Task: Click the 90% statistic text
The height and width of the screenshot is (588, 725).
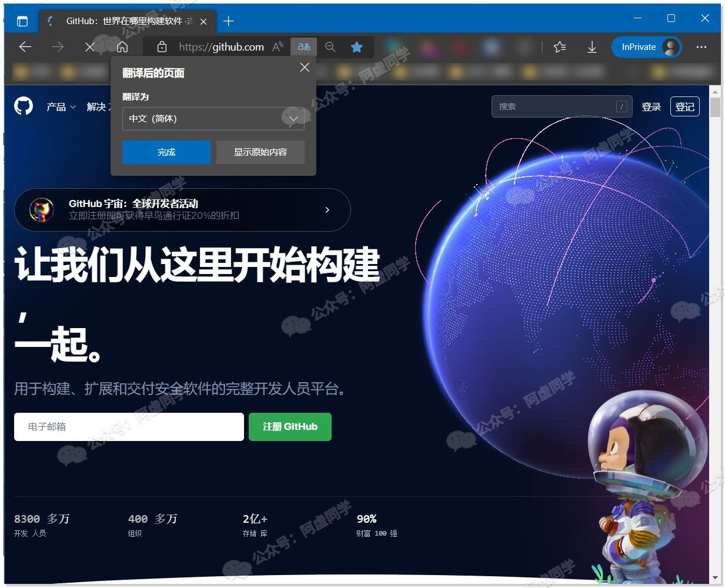Action: tap(366, 519)
